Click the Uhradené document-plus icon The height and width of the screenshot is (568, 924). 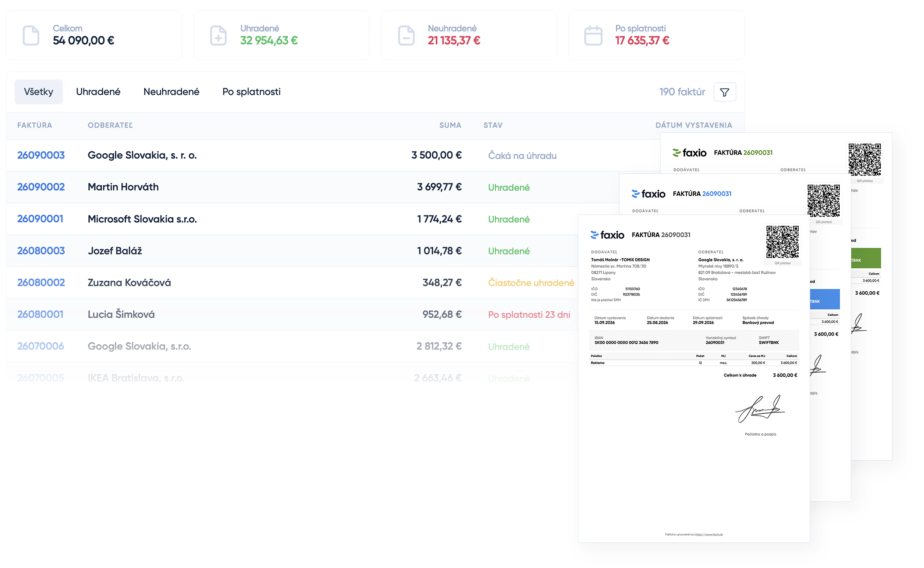click(x=218, y=35)
